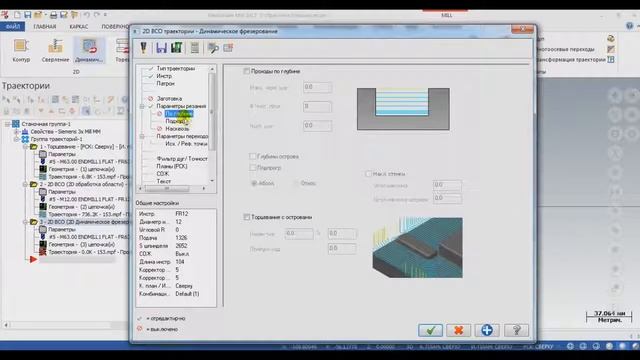The width and height of the screenshot is (640, 360).
Task: Select Инстр page in dialog tree
Action: (164, 76)
